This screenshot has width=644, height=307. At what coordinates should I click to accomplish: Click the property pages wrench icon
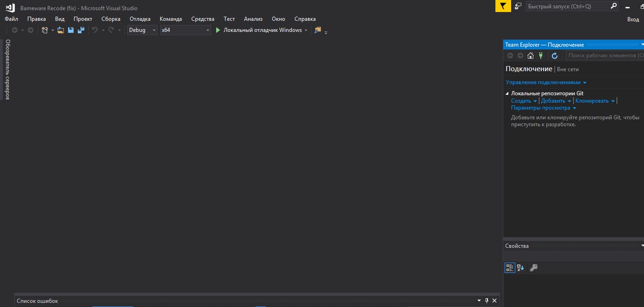pos(534,268)
